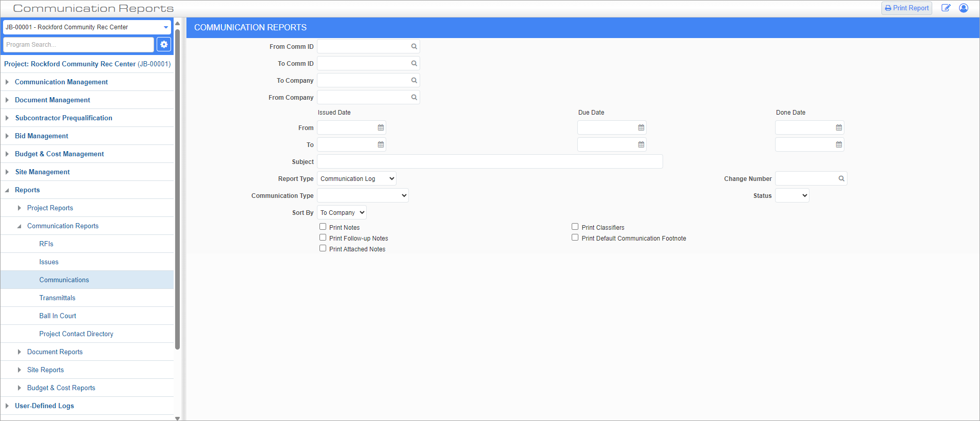Open Ball In Court report

tap(58, 316)
